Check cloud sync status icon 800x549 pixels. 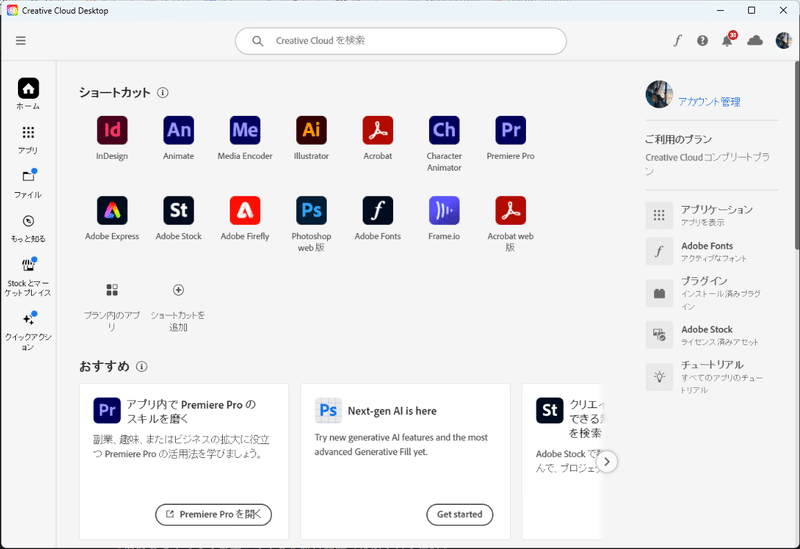click(x=755, y=41)
